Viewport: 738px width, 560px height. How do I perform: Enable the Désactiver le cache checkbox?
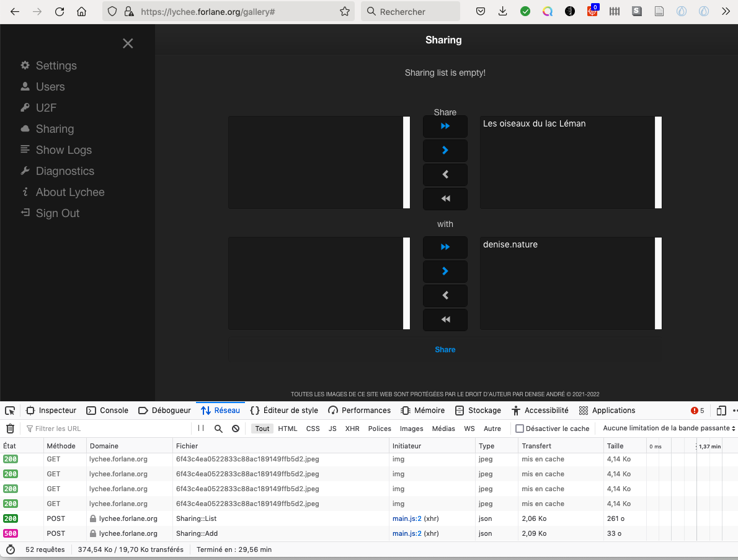tap(519, 428)
